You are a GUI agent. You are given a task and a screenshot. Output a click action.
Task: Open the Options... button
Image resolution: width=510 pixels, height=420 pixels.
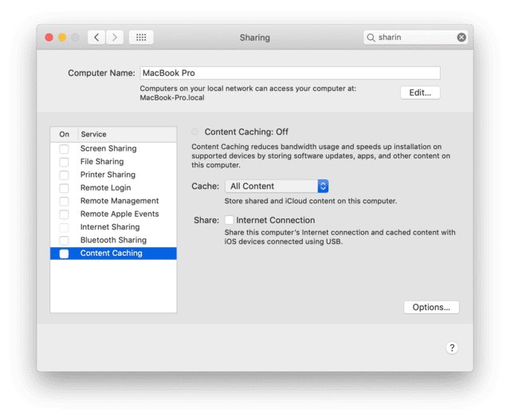[431, 307]
